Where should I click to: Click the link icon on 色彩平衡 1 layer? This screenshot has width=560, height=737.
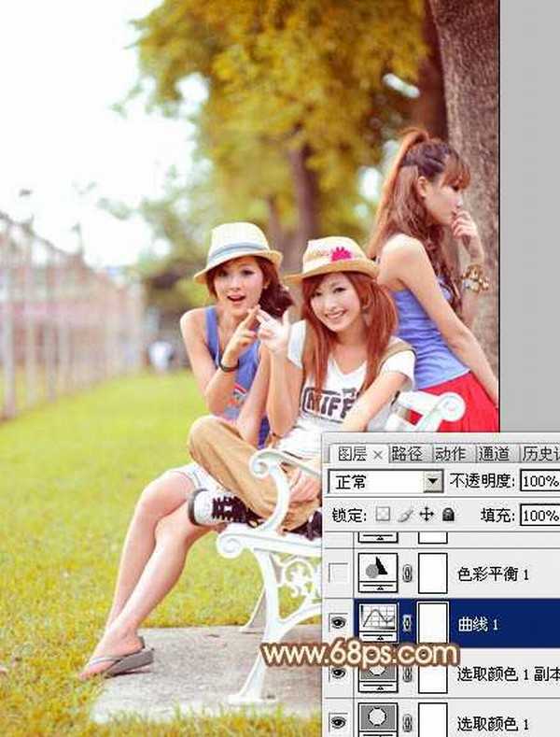click(x=406, y=574)
